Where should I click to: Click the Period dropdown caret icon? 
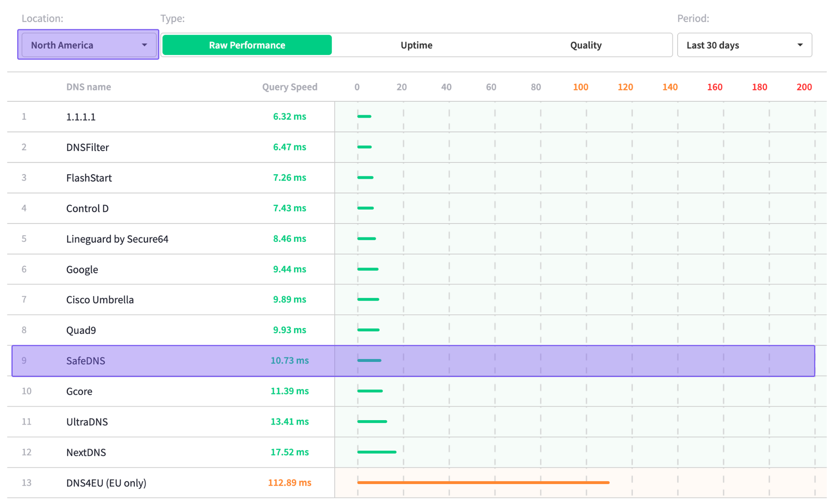[799, 45]
